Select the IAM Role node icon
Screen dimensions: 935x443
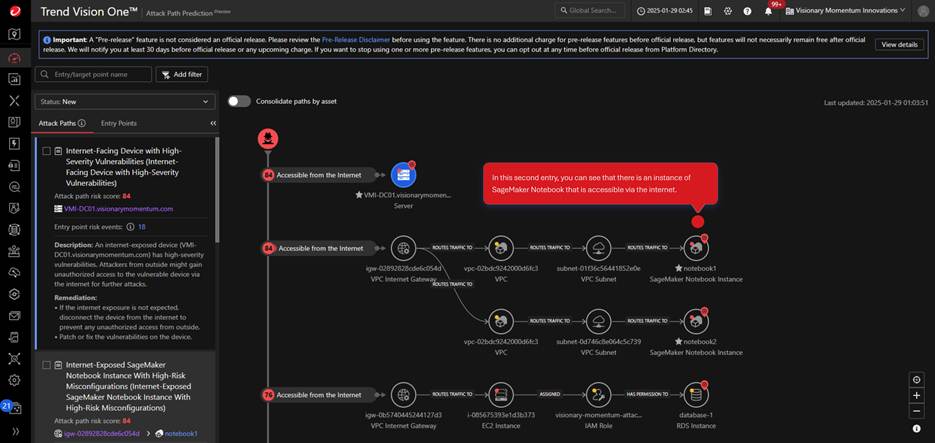(598, 395)
